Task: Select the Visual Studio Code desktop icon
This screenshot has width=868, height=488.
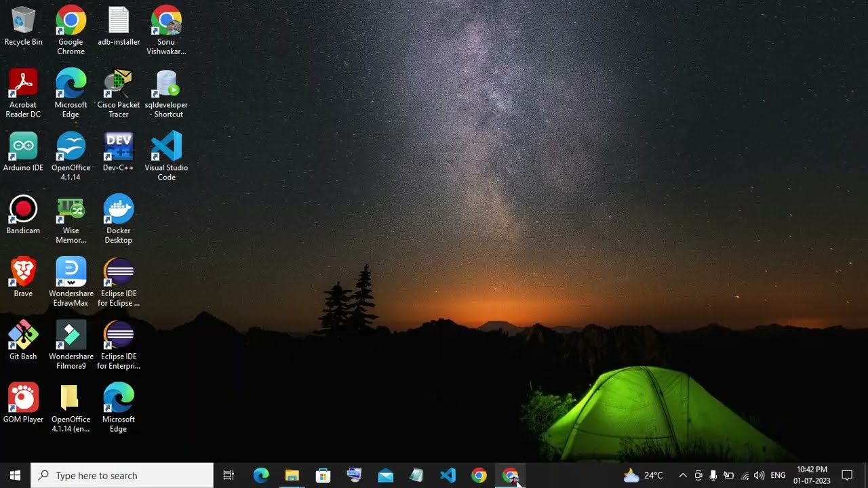Action: [166, 157]
